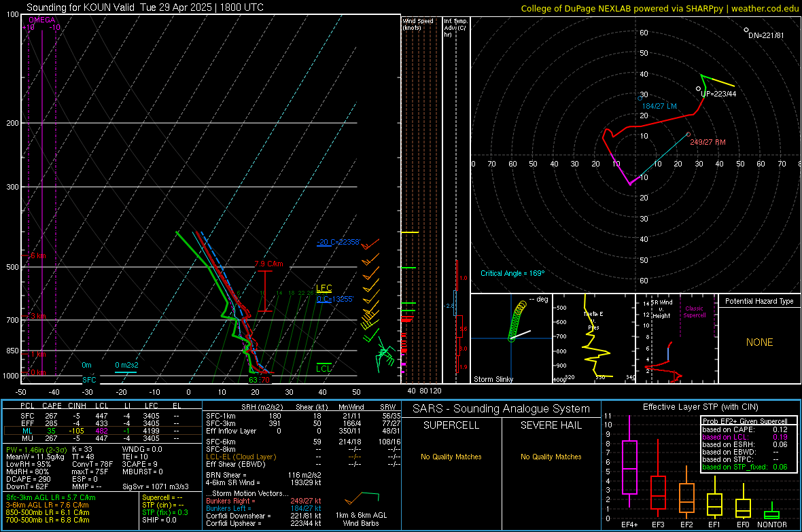The height and width of the screenshot is (532, 802).
Task: Click the SHIP = 0.0 value
Action: pyautogui.click(x=159, y=520)
